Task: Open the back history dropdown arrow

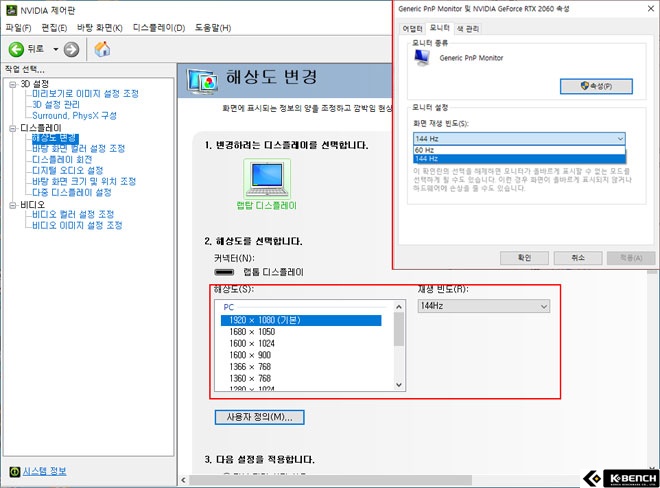Action: (x=56, y=49)
